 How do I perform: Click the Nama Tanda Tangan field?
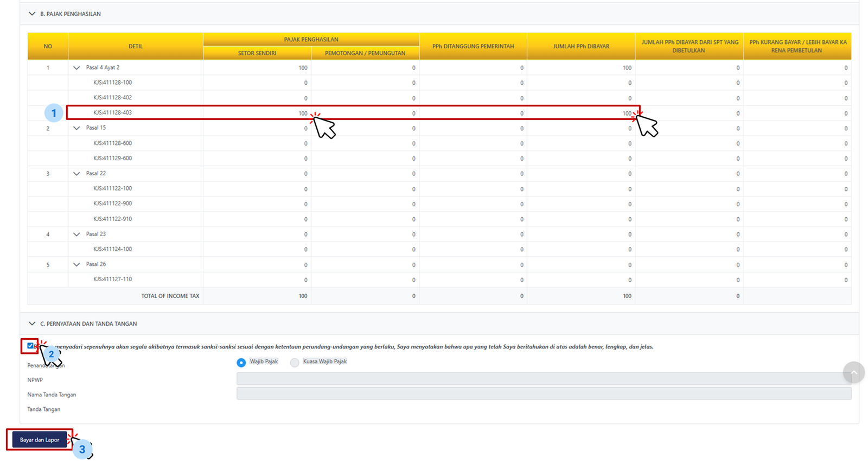[x=544, y=394]
